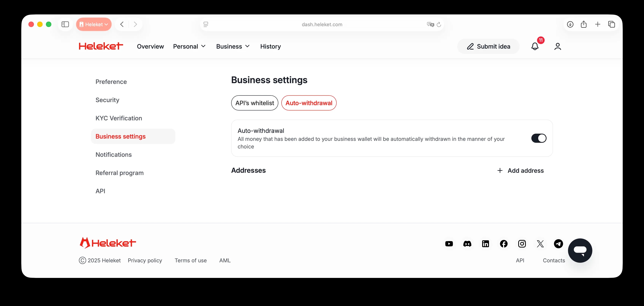Toggle browser sidebar panel

[x=65, y=24]
